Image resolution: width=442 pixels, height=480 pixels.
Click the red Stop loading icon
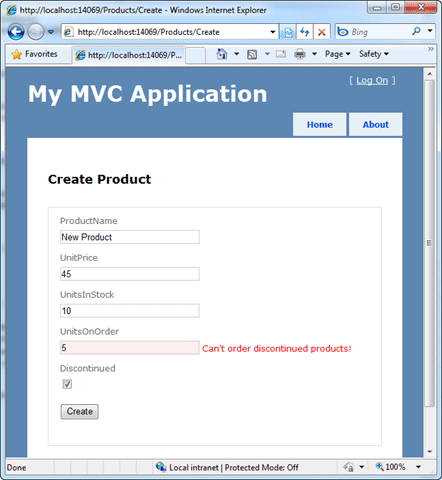coord(322,32)
